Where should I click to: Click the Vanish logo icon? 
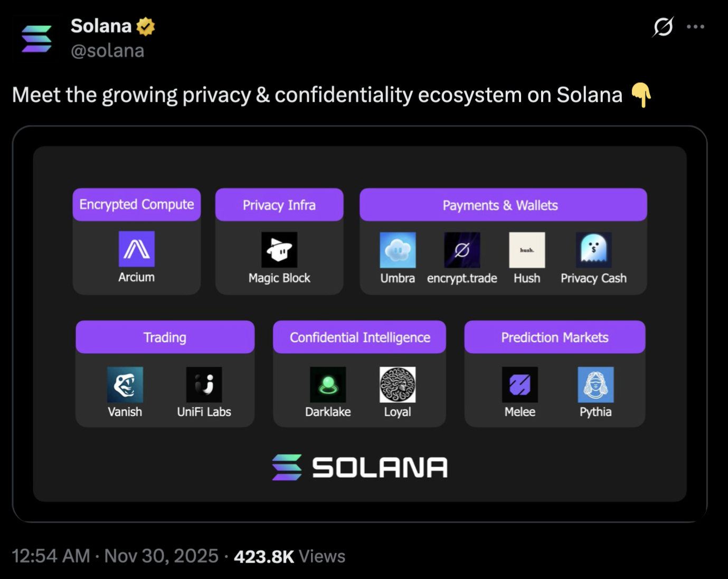tap(125, 385)
